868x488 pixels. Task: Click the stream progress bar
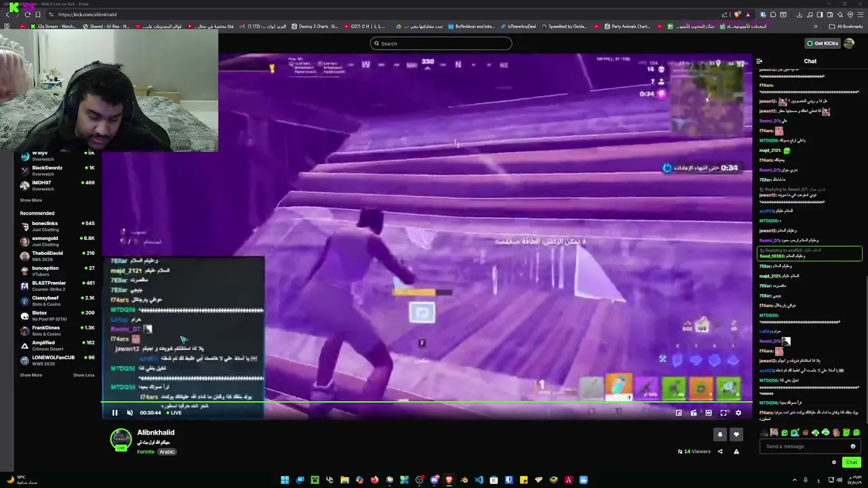[427, 403]
